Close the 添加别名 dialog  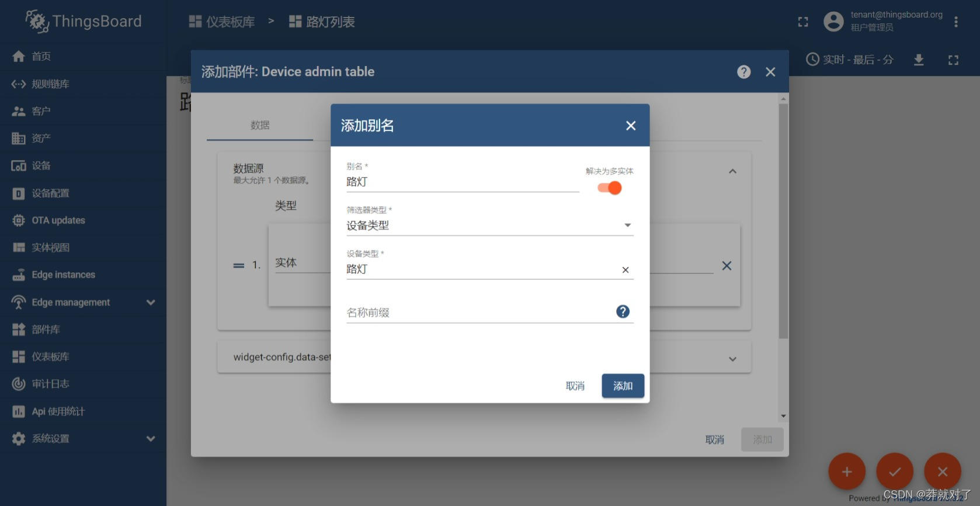click(630, 126)
